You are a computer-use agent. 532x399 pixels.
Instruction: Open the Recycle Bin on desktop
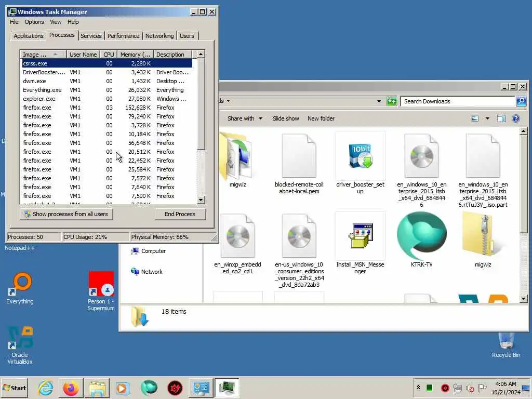506,345
